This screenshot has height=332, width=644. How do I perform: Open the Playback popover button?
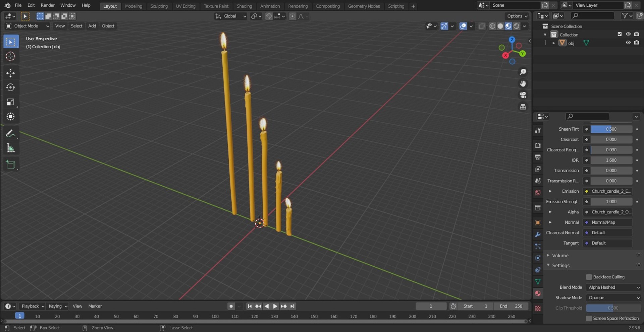click(x=33, y=306)
